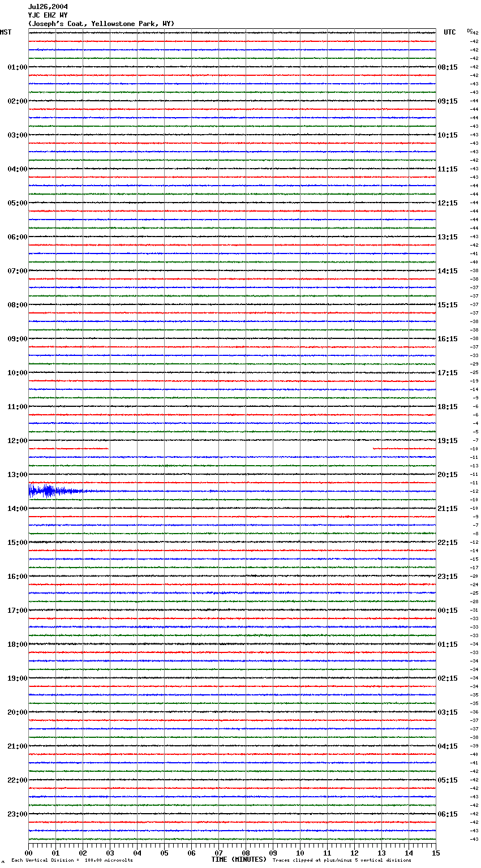Click the 15 minute tick label
The image size is (481, 868).
(436, 853)
